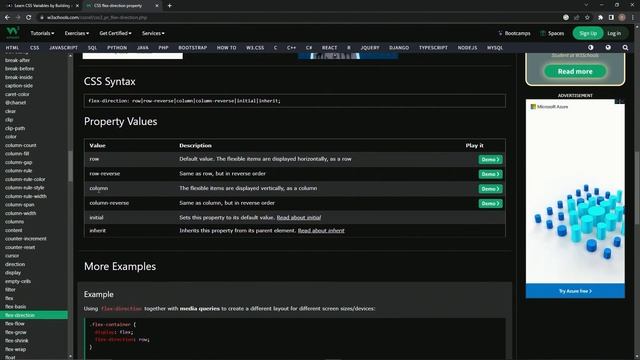Open cursor in the sidebar
This screenshot has width=640, height=360.
pyautogui.click(x=12, y=256)
